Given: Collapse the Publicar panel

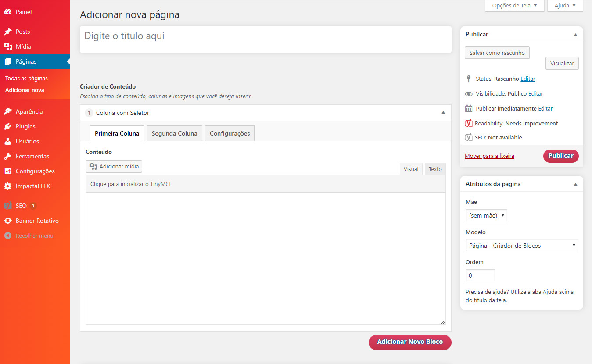Looking at the screenshot, I should click(575, 34).
